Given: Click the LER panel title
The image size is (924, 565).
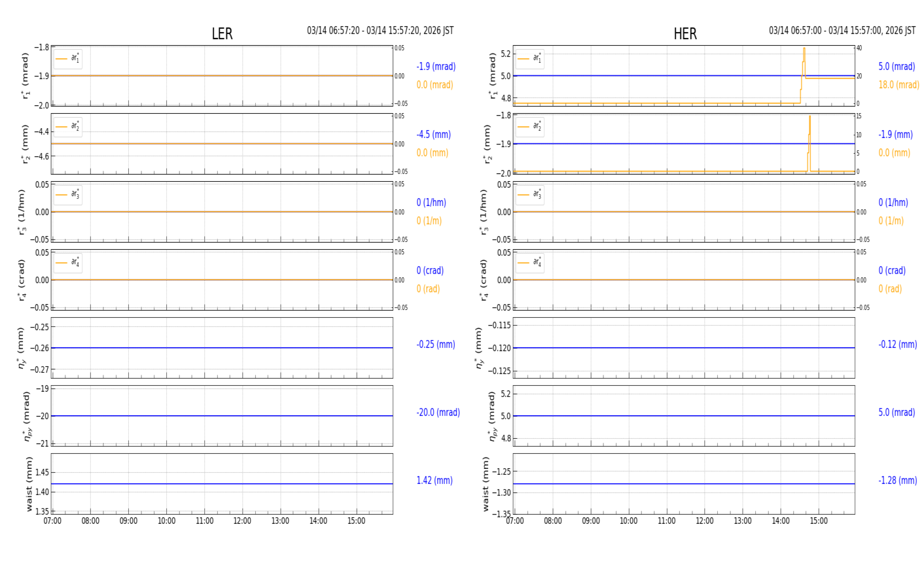Looking at the screenshot, I should 222,34.
